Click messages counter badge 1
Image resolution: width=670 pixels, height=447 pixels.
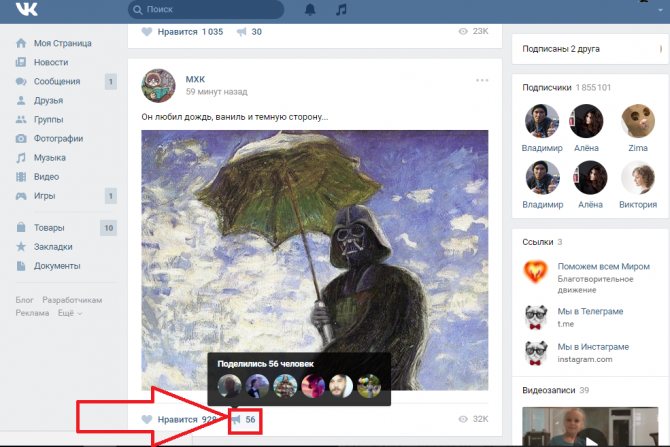(x=111, y=81)
